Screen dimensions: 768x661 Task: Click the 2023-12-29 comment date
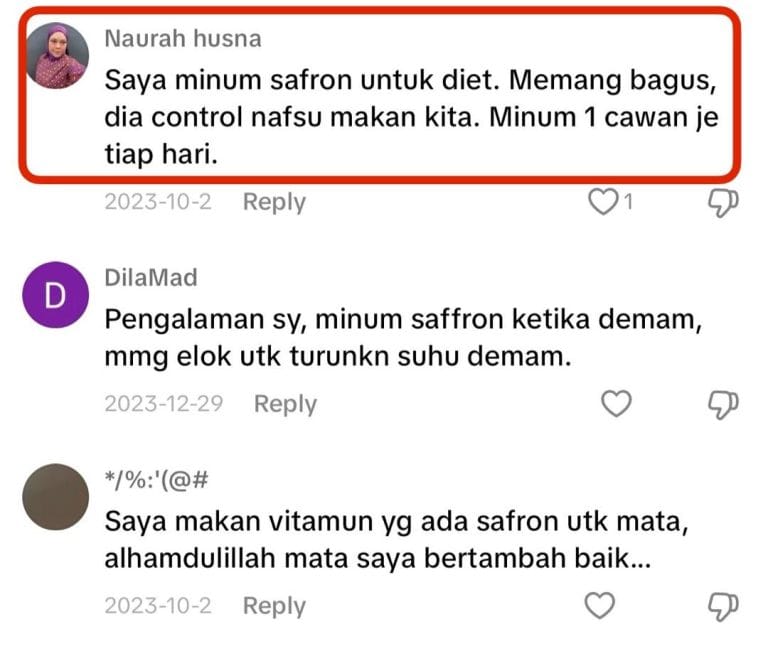coord(163,404)
